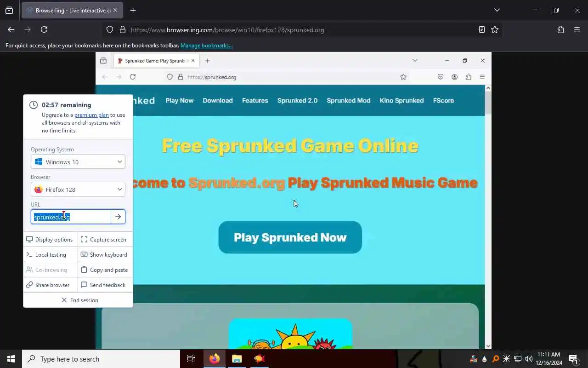Open the outer Firefox hamburger menu
Image resolution: width=588 pixels, height=368 pixels.
click(x=577, y=29)
